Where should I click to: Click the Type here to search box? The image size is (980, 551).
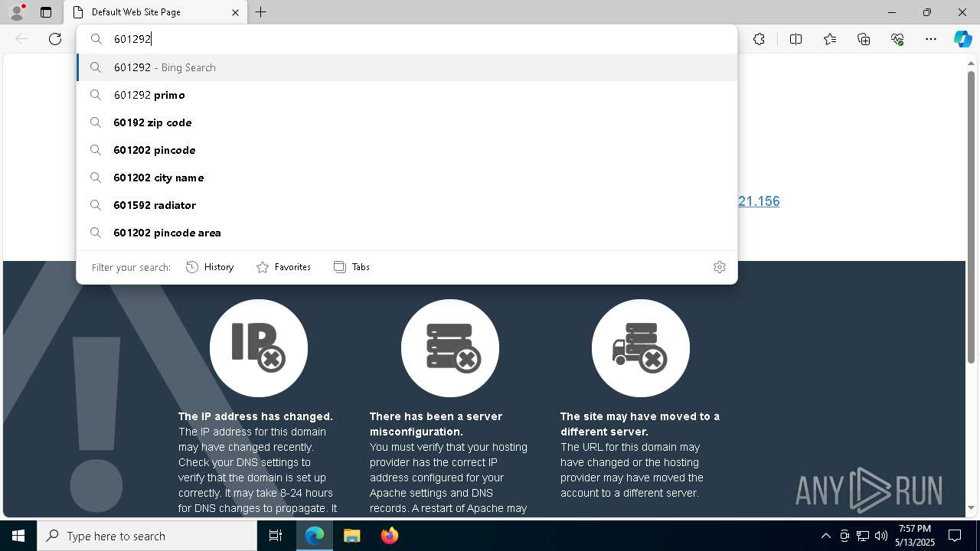click(x=147, y=536)
